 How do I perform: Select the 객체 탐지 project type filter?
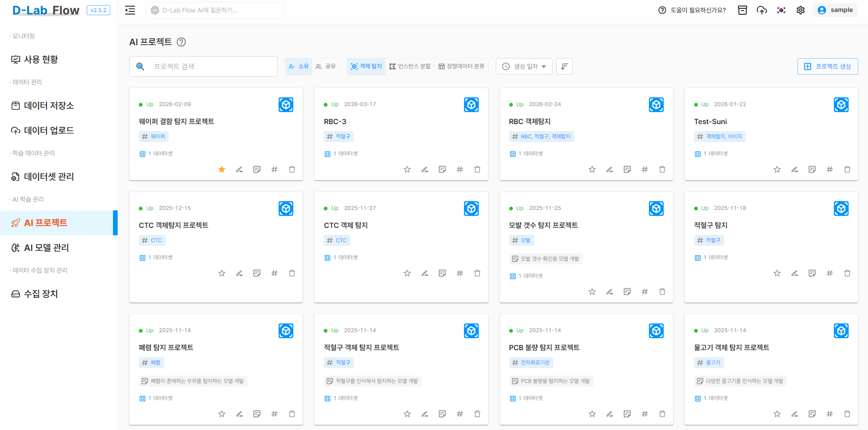[x=366, y=66]
